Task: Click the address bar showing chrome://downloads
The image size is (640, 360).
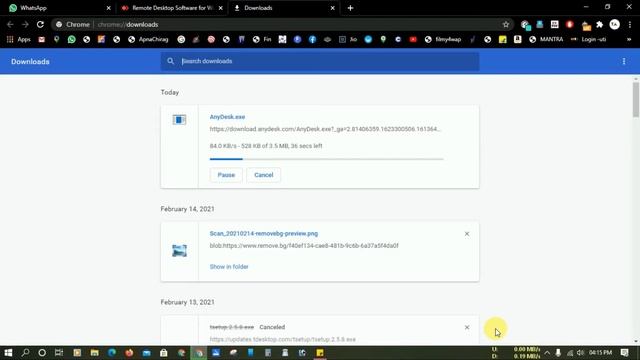Action: tap(282, 24)
